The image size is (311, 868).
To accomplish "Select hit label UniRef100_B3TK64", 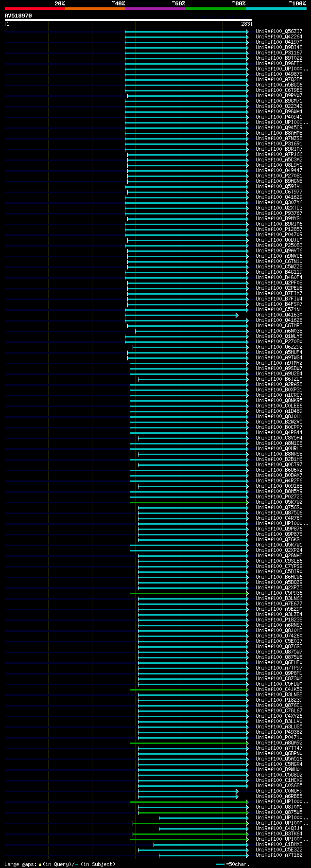I will [279, 833].
